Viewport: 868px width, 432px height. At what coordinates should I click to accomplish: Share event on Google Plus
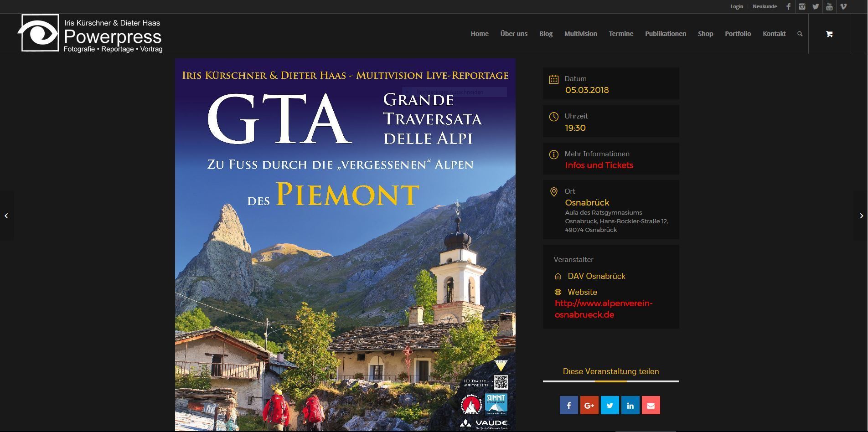tap(589, 405)
